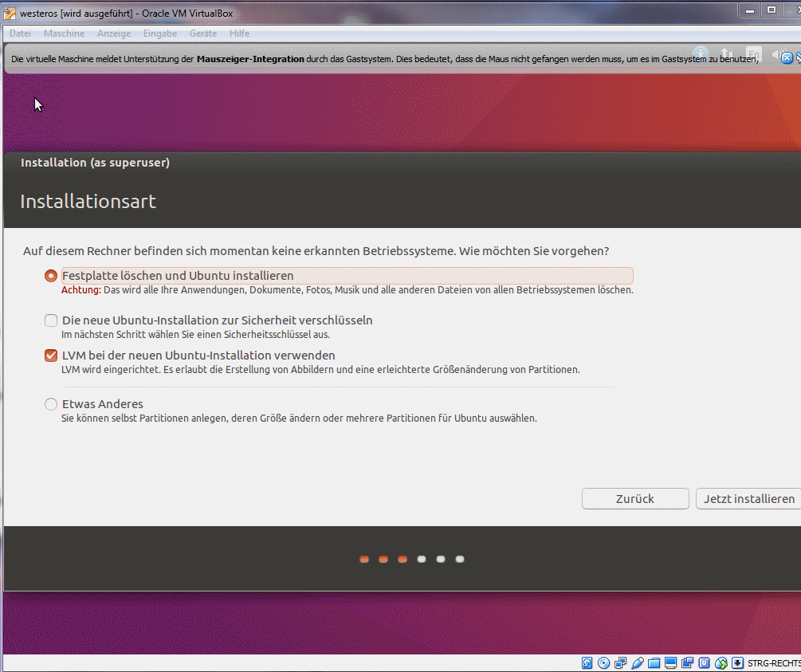Open the accessibility indicator in guest panel
Image resolution: width=801 pixels, height=672 pixels.
[701, 53]
